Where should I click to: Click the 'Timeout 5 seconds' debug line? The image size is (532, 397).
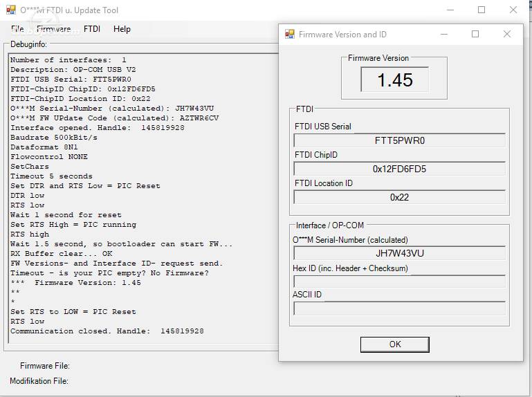tap(51, 176)
